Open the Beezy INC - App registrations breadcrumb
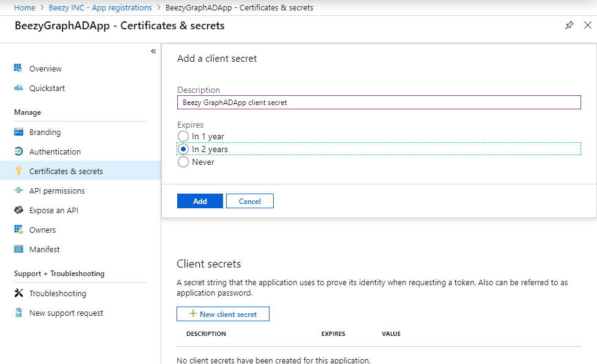Image resolution: width=597 pixels, height=364 pixels. tap(100, 7)
